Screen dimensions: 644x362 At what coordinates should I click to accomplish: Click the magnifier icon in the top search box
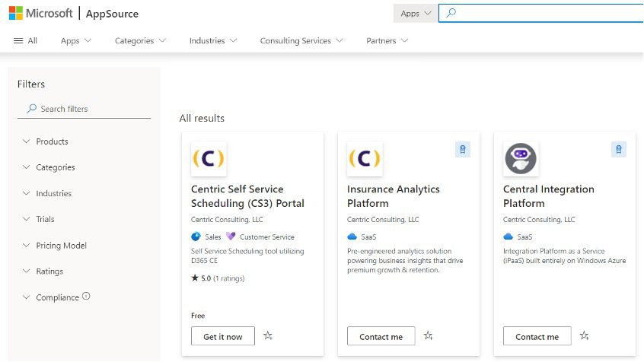451,13
